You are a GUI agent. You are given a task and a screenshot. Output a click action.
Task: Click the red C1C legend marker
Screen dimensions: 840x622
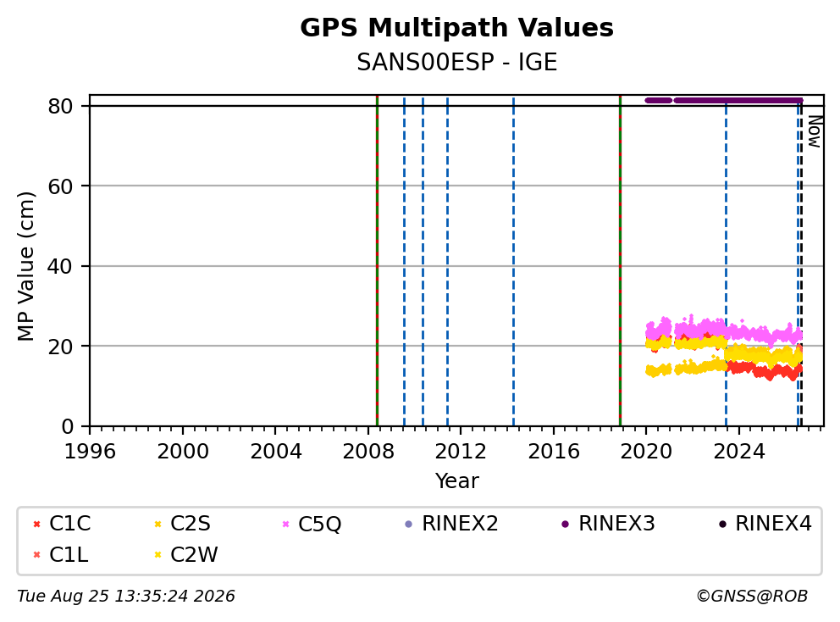36,524
